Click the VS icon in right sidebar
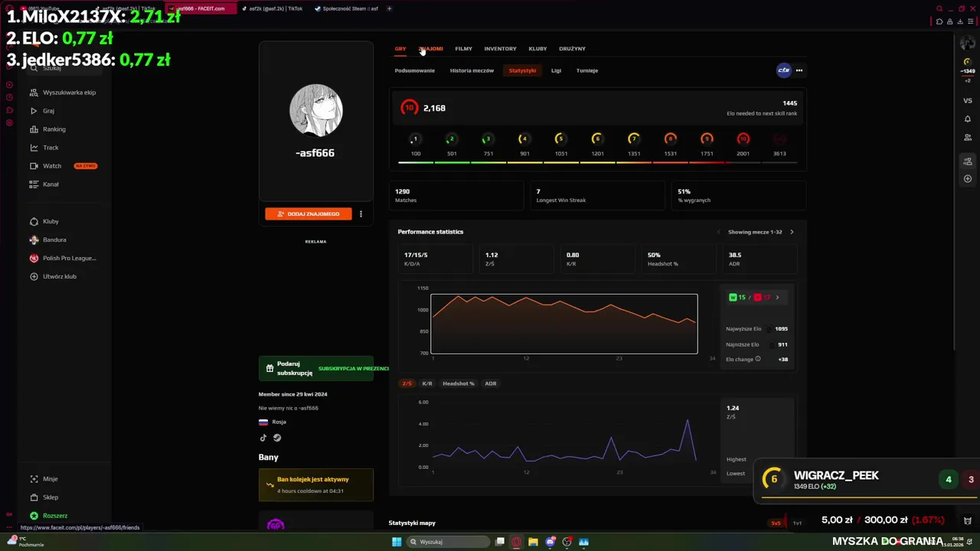The width and height of the screenshot is (980, 551). [968, 100]
